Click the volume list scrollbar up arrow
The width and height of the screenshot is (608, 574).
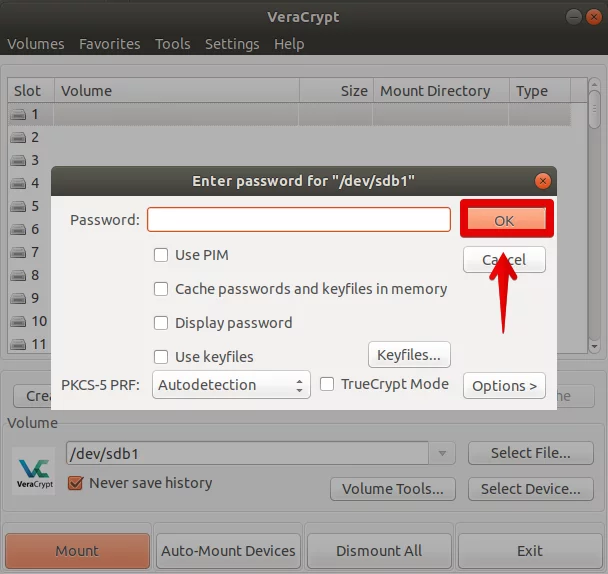pyautogui.click(x=594, y=84)
